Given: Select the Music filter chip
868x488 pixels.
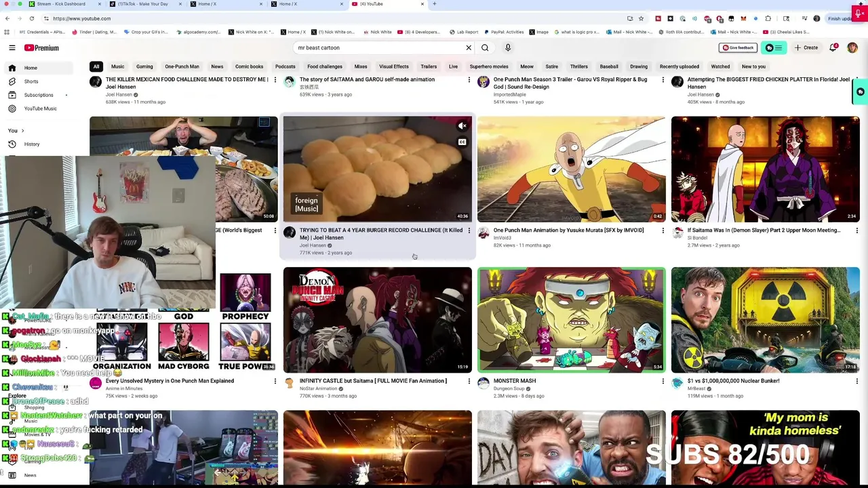Looking at the screenshot, I should pos(117,66).
